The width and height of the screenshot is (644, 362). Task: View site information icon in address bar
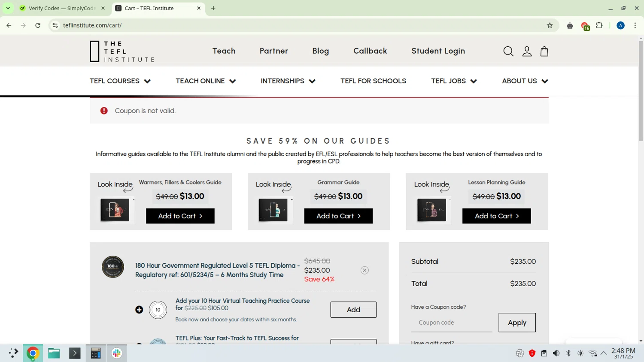click(55, 25)
